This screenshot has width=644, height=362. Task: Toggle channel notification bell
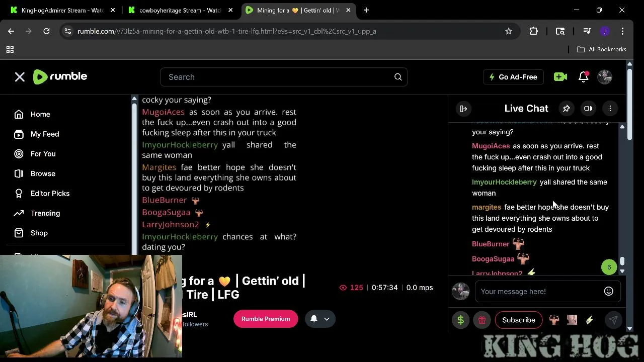pos(313,319)
